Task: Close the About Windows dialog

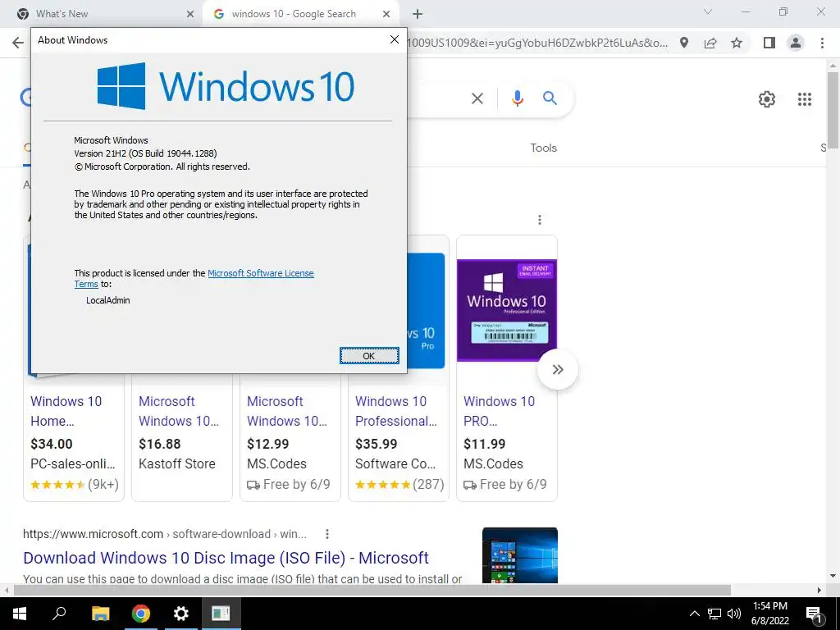Action: [395, 39]
